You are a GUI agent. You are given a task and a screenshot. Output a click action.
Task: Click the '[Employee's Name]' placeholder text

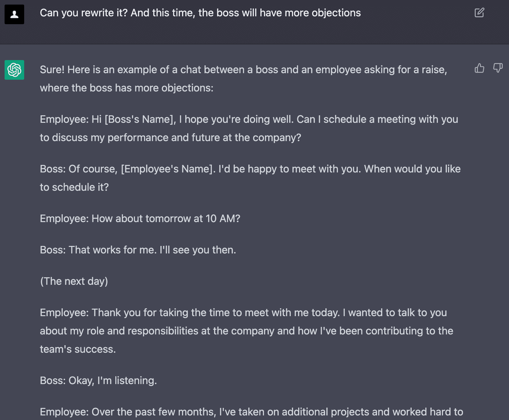coord(168,169)
